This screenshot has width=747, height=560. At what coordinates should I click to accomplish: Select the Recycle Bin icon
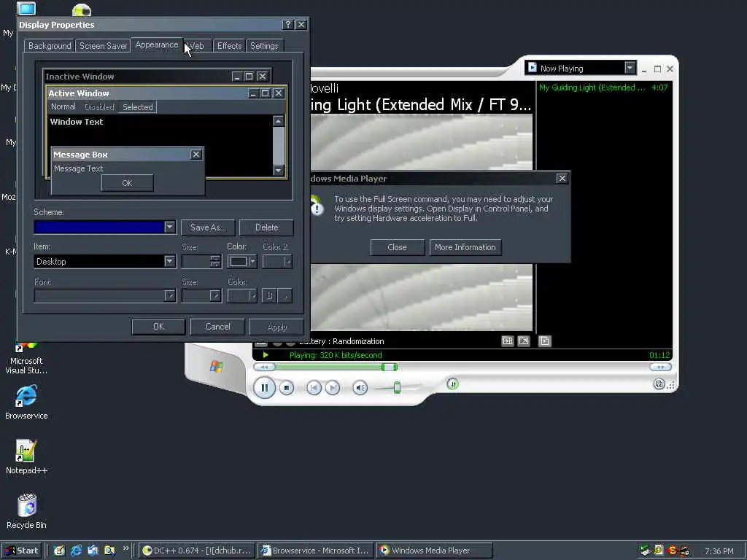tap(26, 512)
